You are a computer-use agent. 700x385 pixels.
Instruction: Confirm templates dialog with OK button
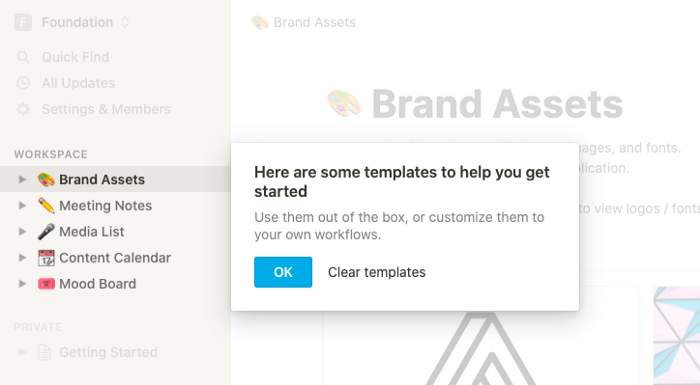pyautogui.click(x=283, y=272)
